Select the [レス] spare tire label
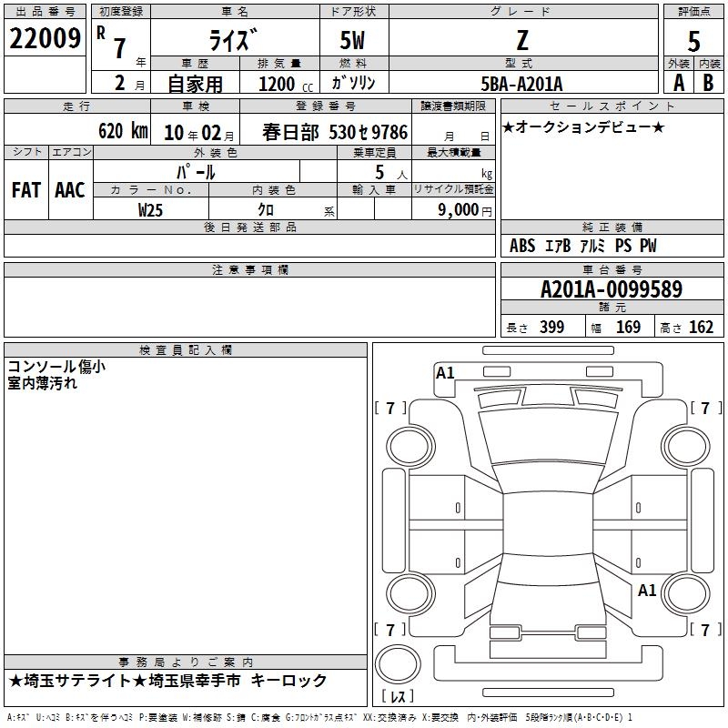Screen dimensions: 728x728 point(398,697)
